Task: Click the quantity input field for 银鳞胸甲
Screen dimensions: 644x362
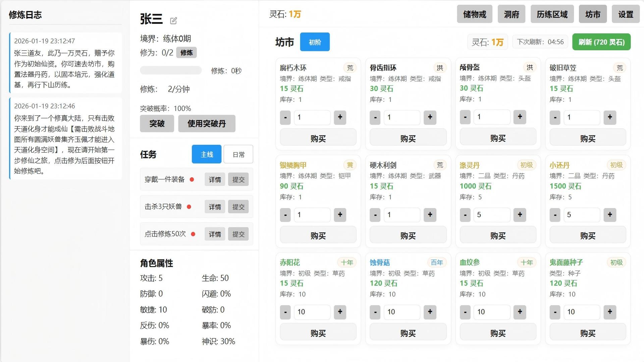Action: point(312,215)
